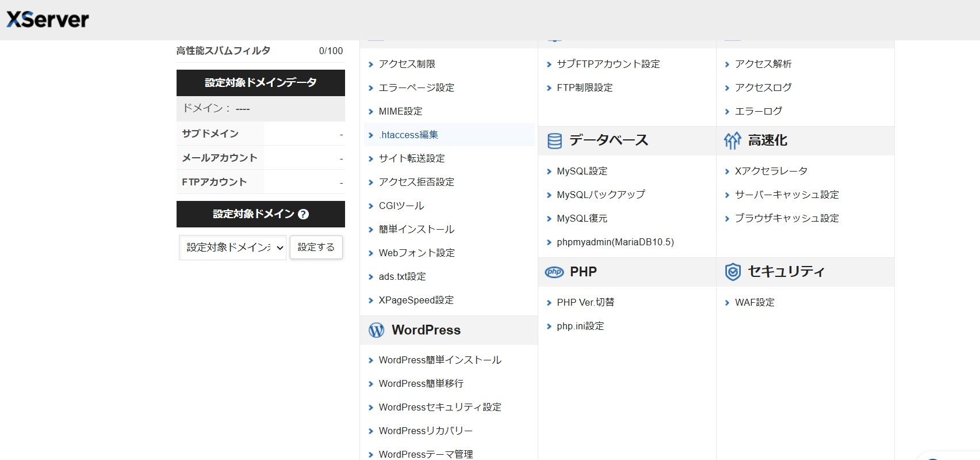Click the PHP section heading text
980x460 pixels.
(583, 272)
